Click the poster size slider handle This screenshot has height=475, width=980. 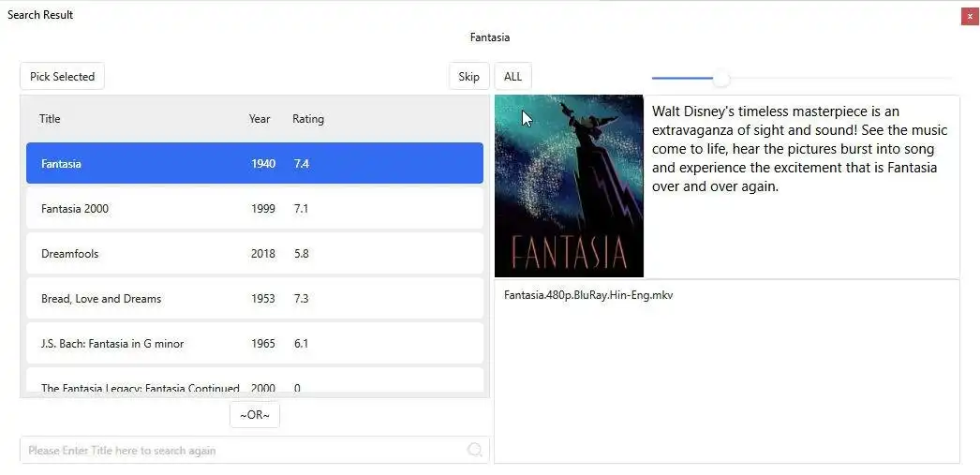(721, 79)
